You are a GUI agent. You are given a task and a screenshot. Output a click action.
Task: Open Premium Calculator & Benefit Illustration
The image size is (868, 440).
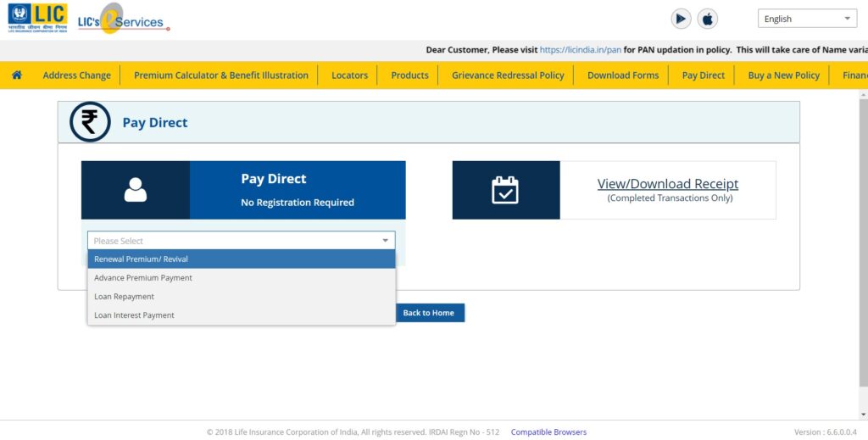pyautogui.click(x=221, y=75)
